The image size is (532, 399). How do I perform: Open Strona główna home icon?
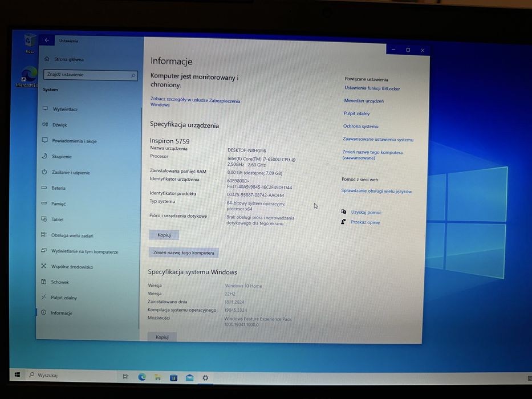(x=47, y=59)
